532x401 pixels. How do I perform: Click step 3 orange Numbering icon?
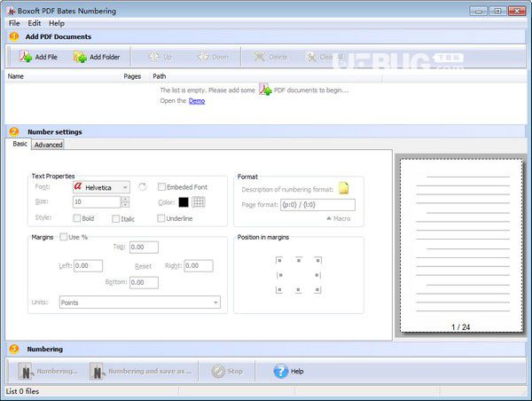pos(14,349)
